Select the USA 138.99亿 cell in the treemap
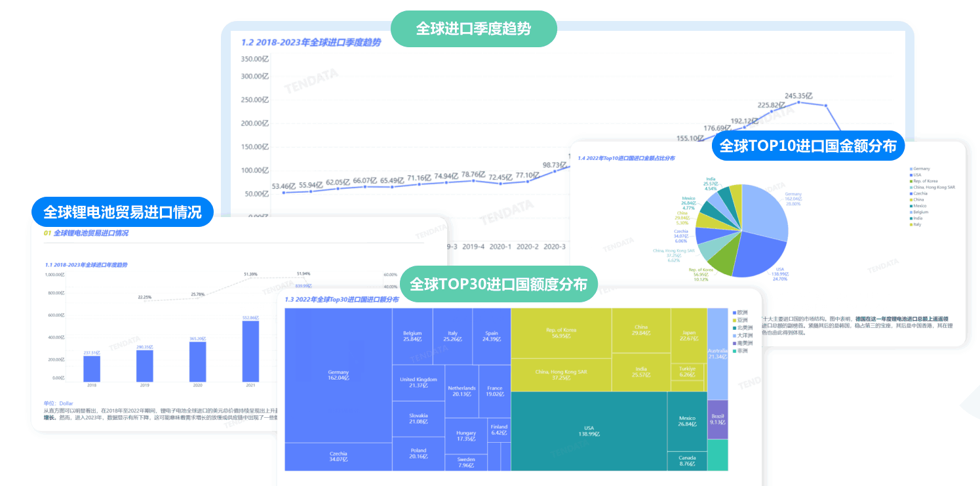980x486 pixels. pyautogui.click(x=588, y=430)
